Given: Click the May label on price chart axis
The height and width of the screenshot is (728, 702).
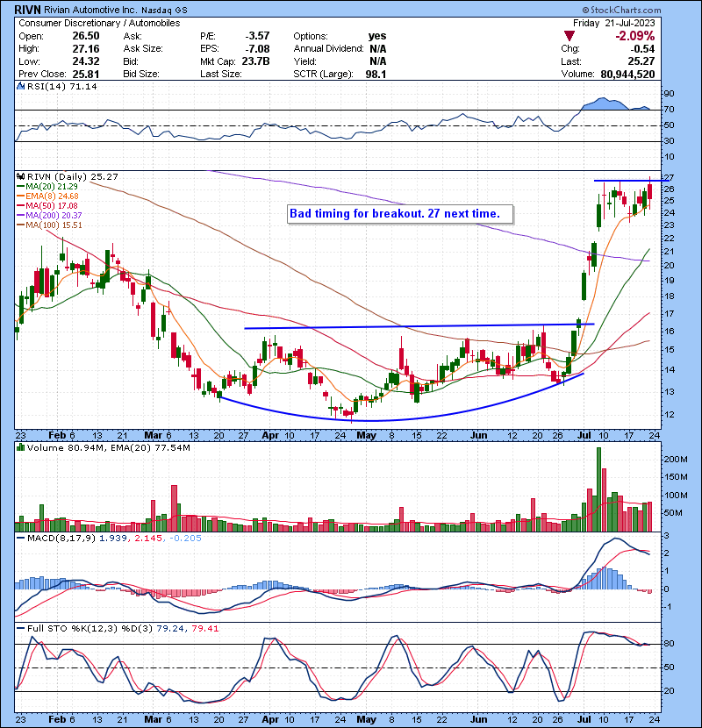Looking at the screenshot, I should pos(366,436).
